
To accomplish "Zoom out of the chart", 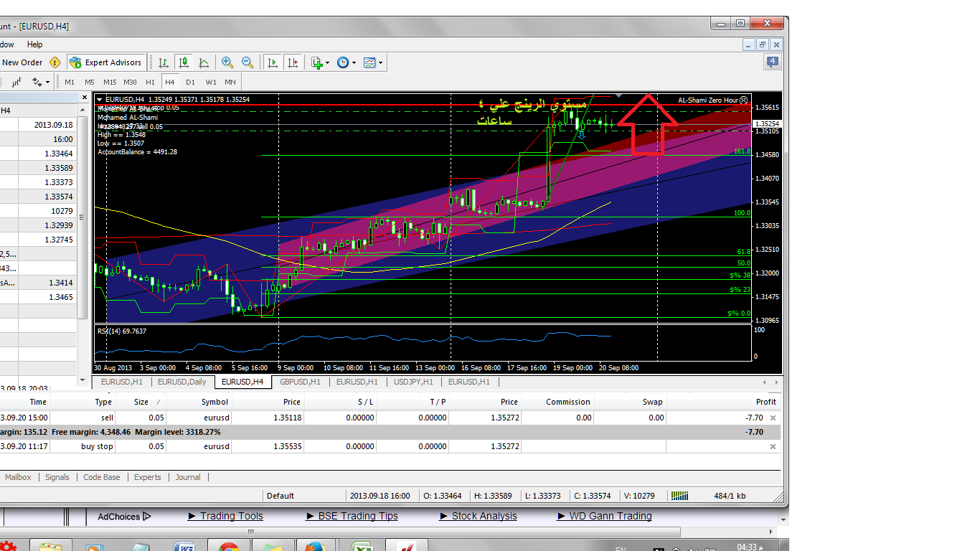I will pos(248,62).
